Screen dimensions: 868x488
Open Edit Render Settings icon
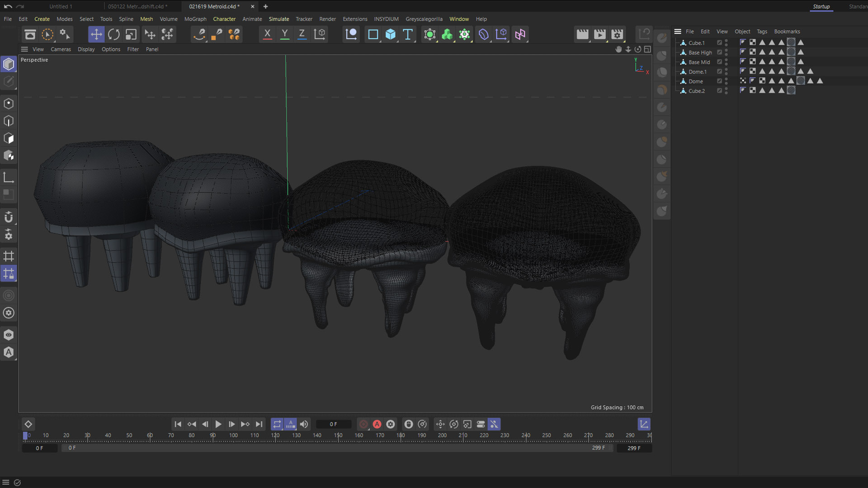tap(617, 34)
